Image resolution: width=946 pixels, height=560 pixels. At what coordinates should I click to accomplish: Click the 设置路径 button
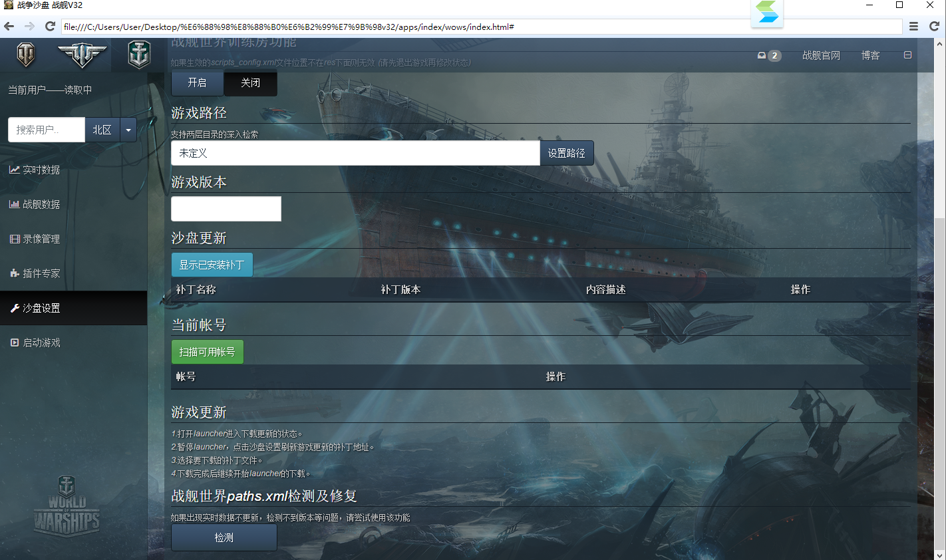point(567,153)
